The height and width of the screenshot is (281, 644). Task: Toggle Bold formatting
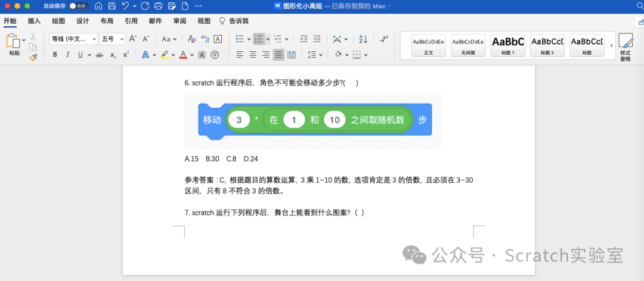pyautogui.click(x=55, y=55)
